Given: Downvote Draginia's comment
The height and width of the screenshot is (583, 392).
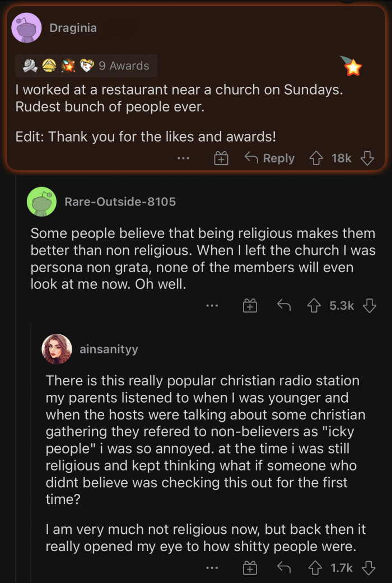Looking at the screenshot, I should tap(367, 158).
